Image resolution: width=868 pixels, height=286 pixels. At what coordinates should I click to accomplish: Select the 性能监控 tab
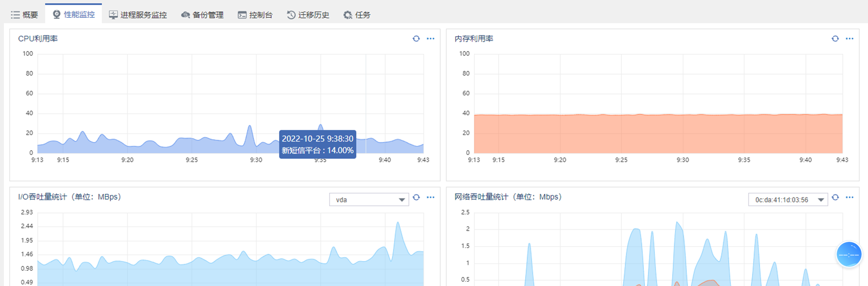(x=74, y=14)
